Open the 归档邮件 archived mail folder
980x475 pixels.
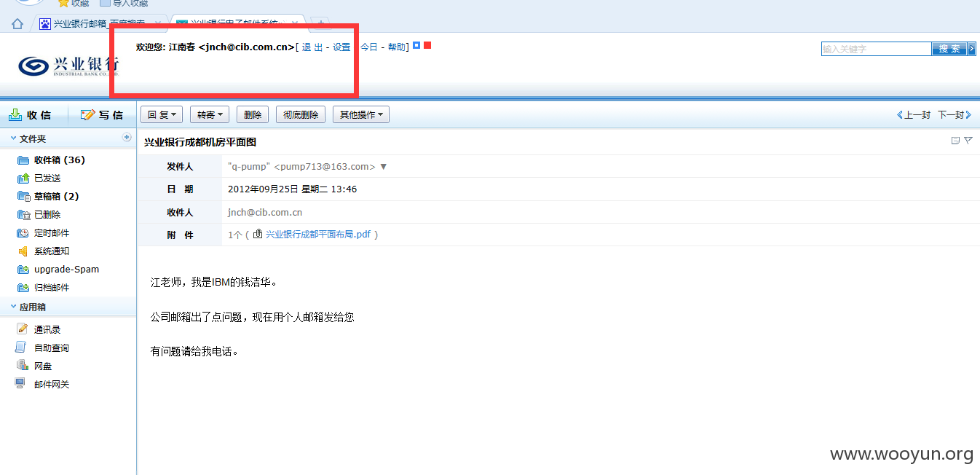click(x=44, y=288)
